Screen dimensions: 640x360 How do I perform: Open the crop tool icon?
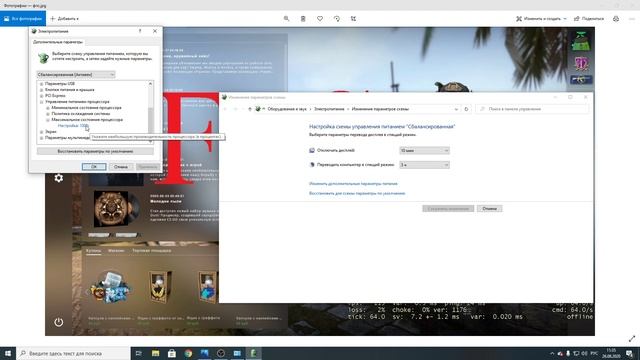(x=353, y=19)
